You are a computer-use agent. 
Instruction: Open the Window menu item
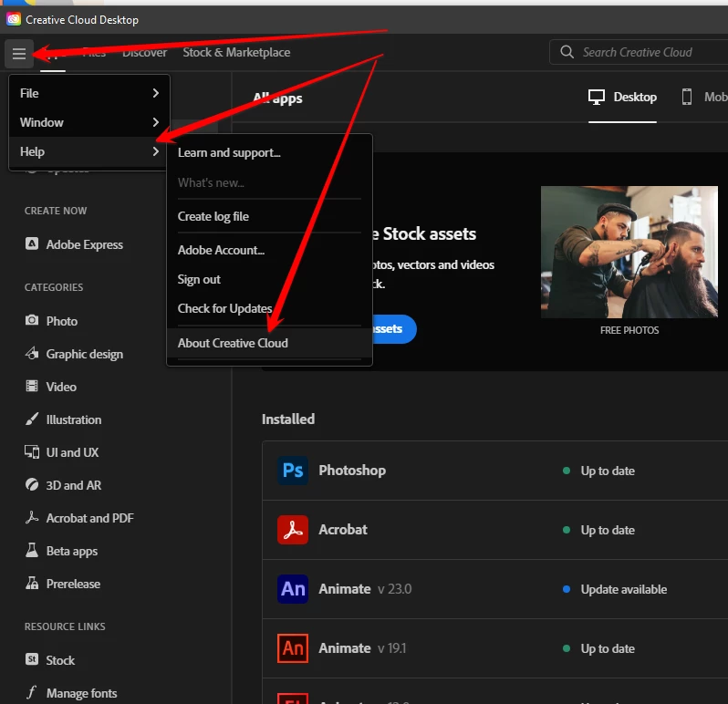pos(89,122)
